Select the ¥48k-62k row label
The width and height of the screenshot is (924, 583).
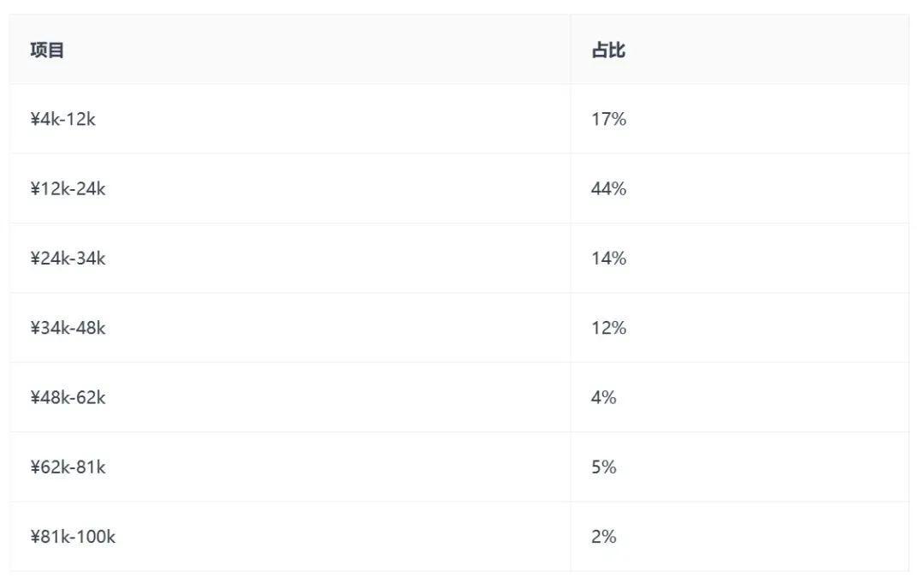(68, 397)
